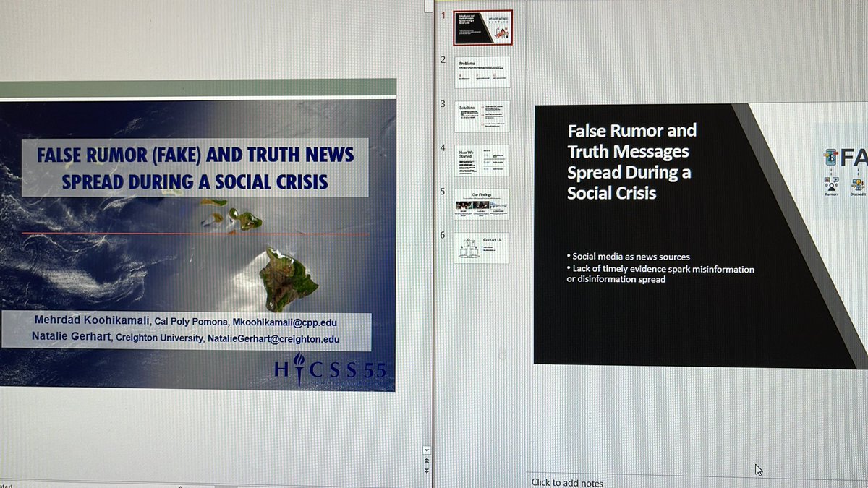Select the Solutions slide thumbnail
Screen dimensions: 868x488
click(x=482, y=116)
